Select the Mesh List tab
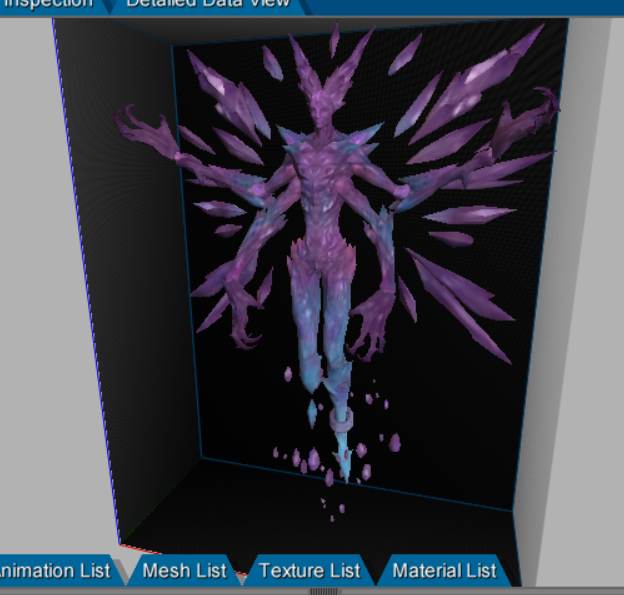Image resolution: width=624 pixels, height=595 pixels. pyautogui.click(x=184, y=571)
